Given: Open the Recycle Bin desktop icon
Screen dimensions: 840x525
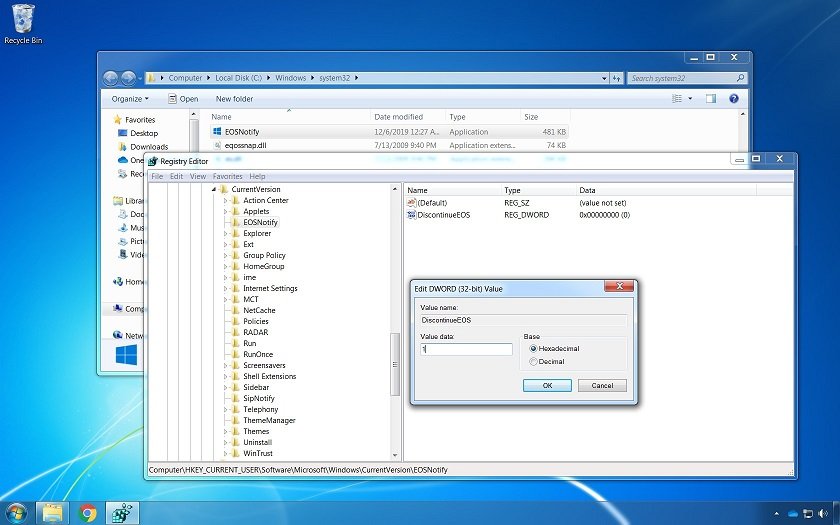Looking at the screenshot, I should click(x=21, y=21).
